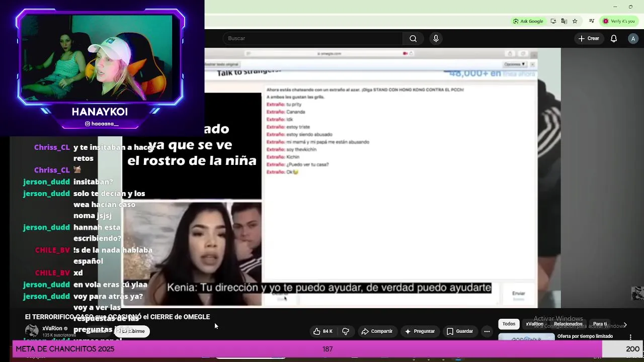
Task: Click Ask Google in the address bar
Action: pyautogui.click(x=528, y=21)
